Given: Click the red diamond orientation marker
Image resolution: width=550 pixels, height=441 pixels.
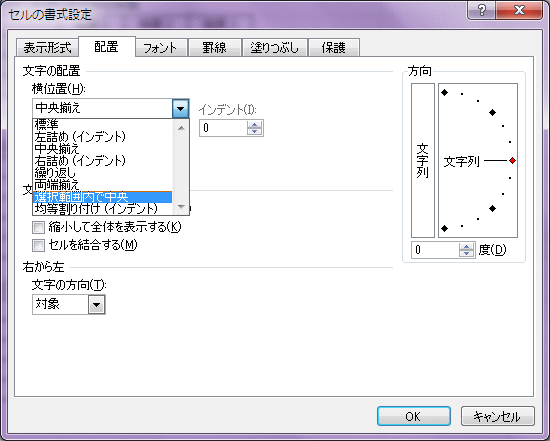Looking at the screenshot, I should point(512,161).
